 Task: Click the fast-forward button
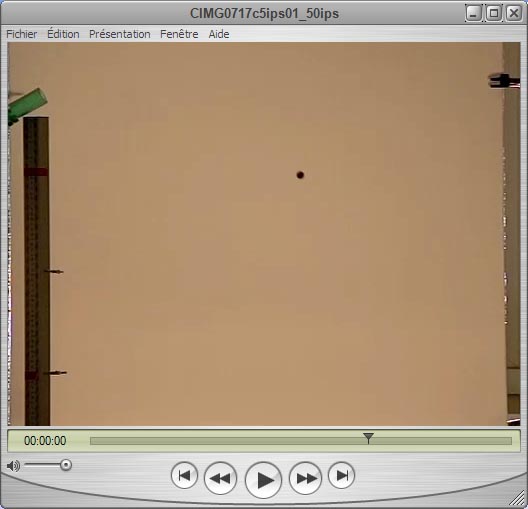[305, 478]
